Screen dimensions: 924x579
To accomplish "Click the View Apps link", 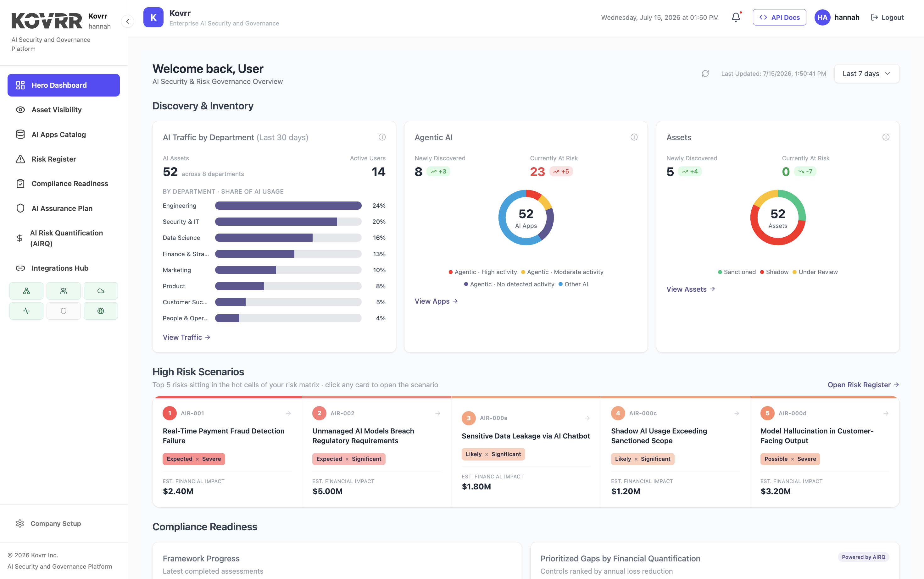I will 436,301.
